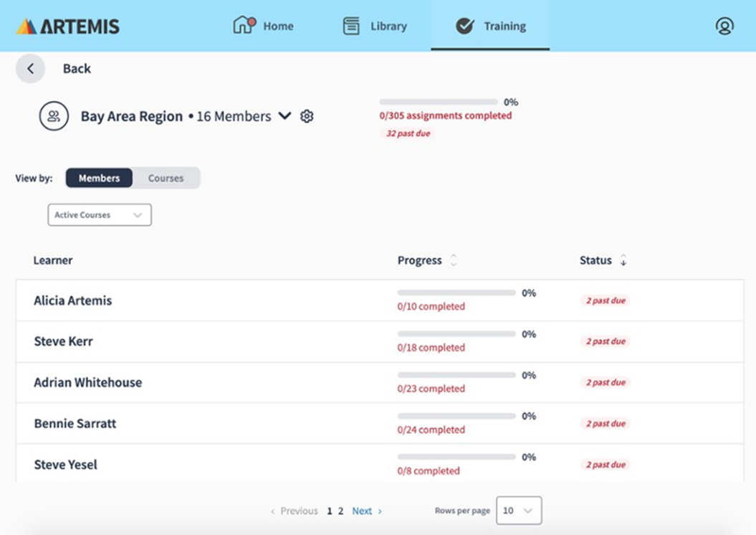Open Steve Kerr learner row
This screenshot has width=756, height=535.
point(64,341)
